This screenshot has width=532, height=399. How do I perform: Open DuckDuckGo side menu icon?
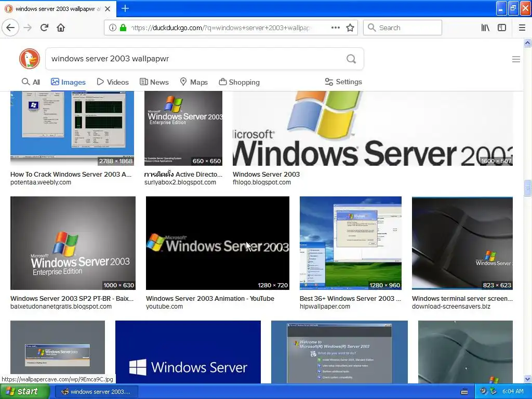point(516,59)
